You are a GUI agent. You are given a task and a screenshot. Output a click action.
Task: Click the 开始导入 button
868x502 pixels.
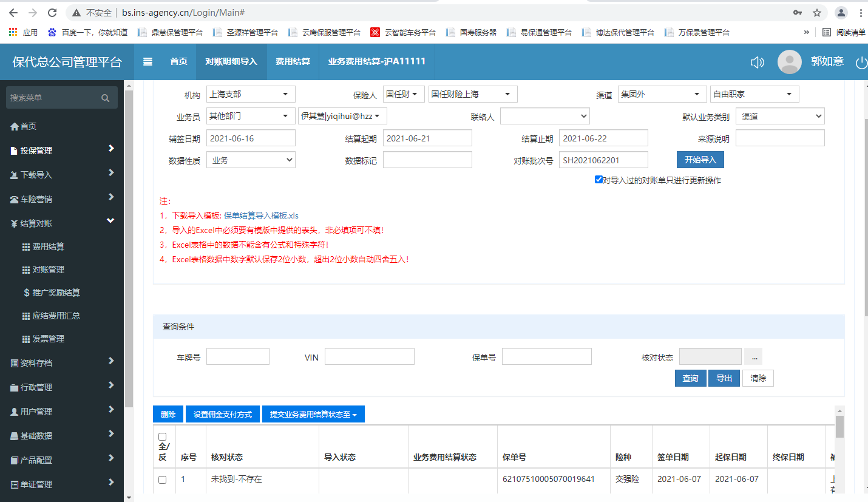tap(700, 160)
